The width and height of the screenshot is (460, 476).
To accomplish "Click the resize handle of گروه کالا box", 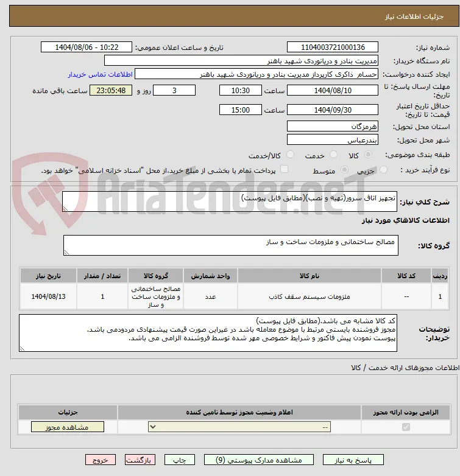I will click(66, 252).
